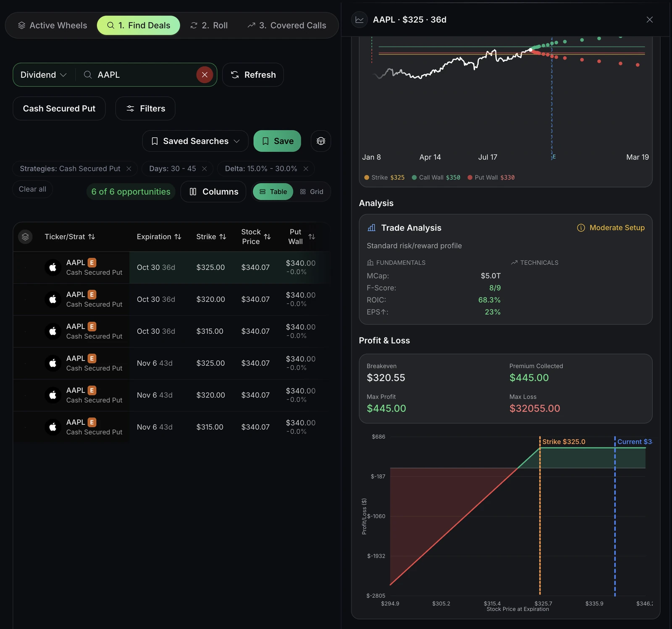The width and height of the screenshot is (672, 629).
Task: Select the 1. Find Deals tab
Action: click(139, 25)
